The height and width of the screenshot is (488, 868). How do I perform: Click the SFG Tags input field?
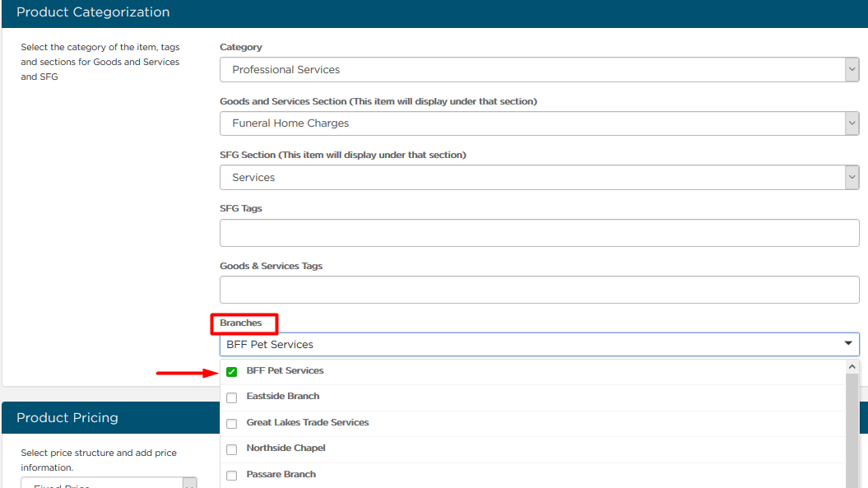tap(539, 233)
